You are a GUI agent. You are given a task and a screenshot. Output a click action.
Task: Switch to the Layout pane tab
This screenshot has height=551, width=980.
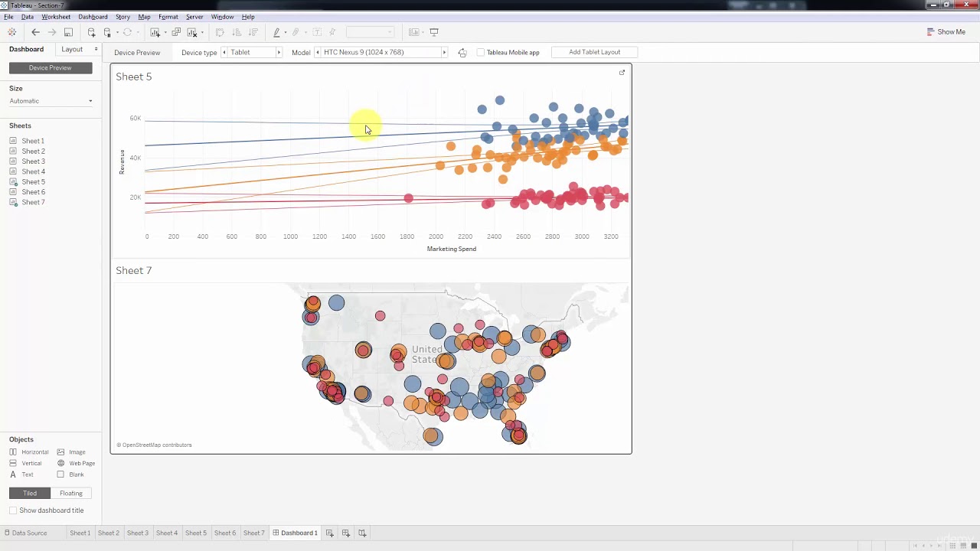coord(72,49)
